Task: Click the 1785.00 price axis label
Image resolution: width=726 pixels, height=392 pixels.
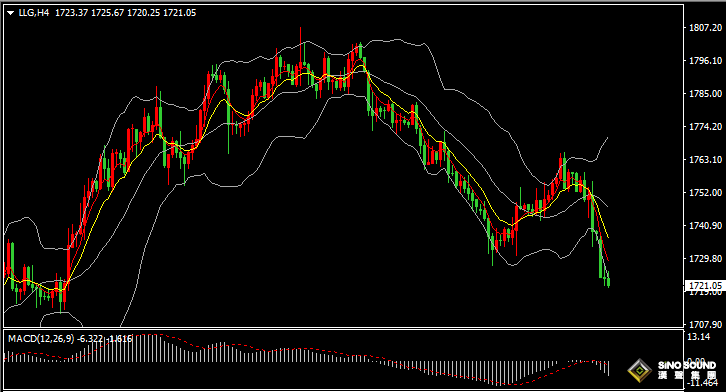Action: [x=706, y=93]
